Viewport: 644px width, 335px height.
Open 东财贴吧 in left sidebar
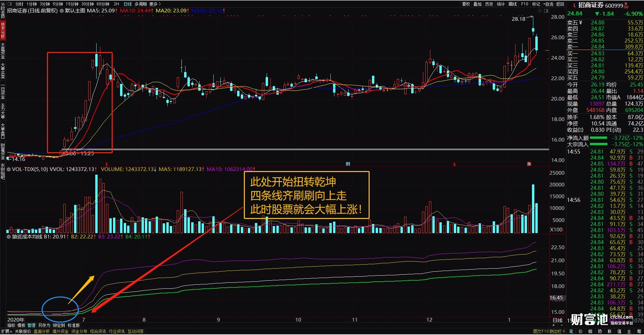pos(3,172)
